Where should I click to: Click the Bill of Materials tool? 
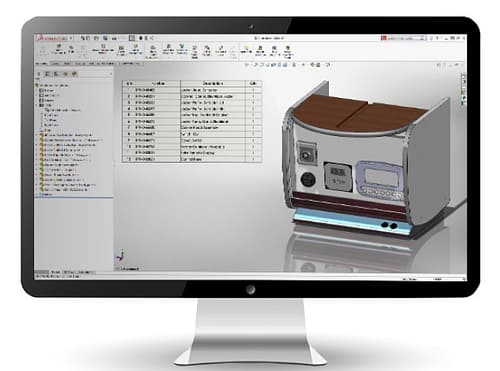pyautogui.click(x=207, y=50)
